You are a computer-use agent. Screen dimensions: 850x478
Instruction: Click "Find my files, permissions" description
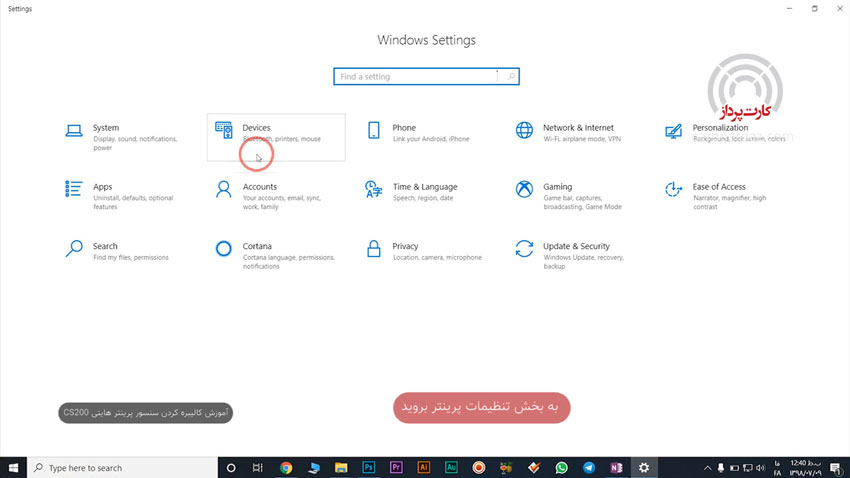[x=131, y=257]
